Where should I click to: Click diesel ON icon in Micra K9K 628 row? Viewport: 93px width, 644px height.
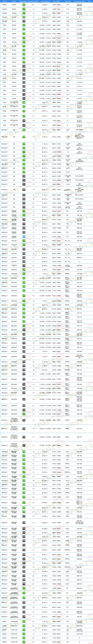click(x=24, y=21)
